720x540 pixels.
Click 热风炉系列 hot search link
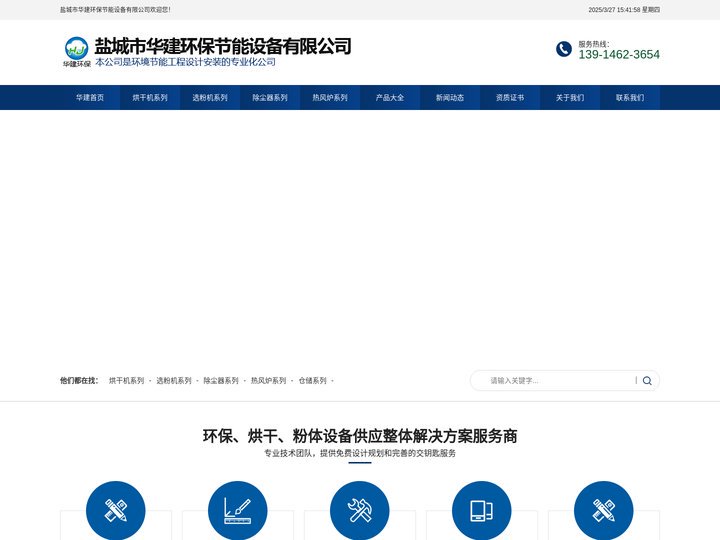[268, 381]
